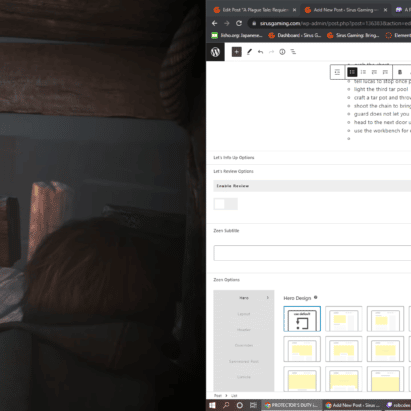Toggle the Enable Review switch
This screenshot has width=411, height=411.
coord(226,204)
